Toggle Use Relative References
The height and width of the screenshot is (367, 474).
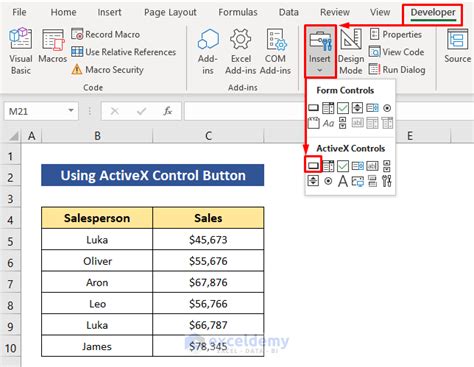123,52
